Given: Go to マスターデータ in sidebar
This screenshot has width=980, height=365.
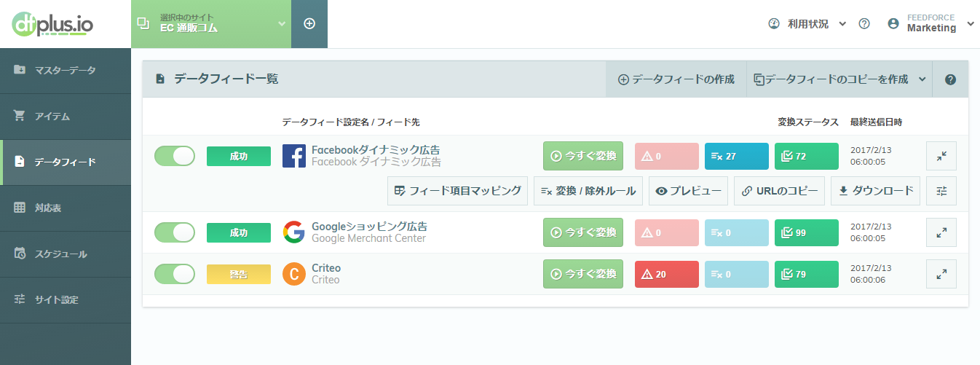Looking at the screenshot, I should pos(66,71).
